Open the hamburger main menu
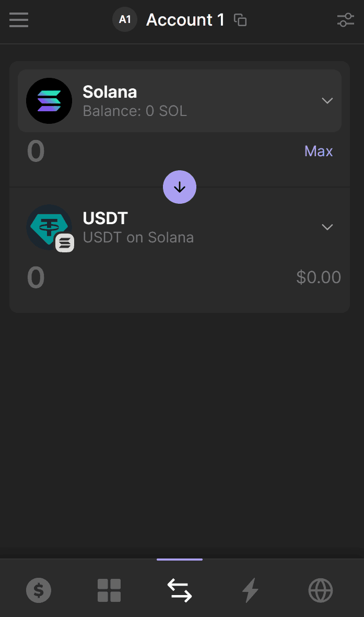Screen dimensions: 364x617 [x=19, y=20]
